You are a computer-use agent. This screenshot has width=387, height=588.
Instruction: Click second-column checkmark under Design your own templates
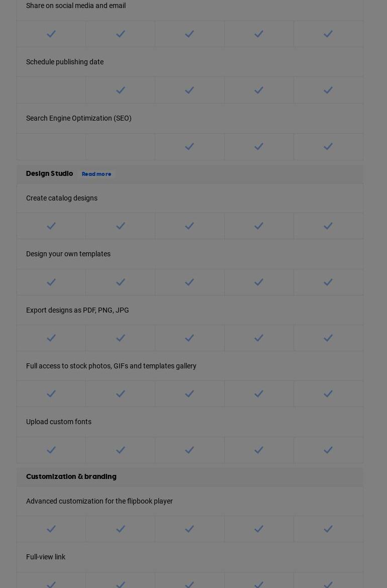click(x=121, y=282)
